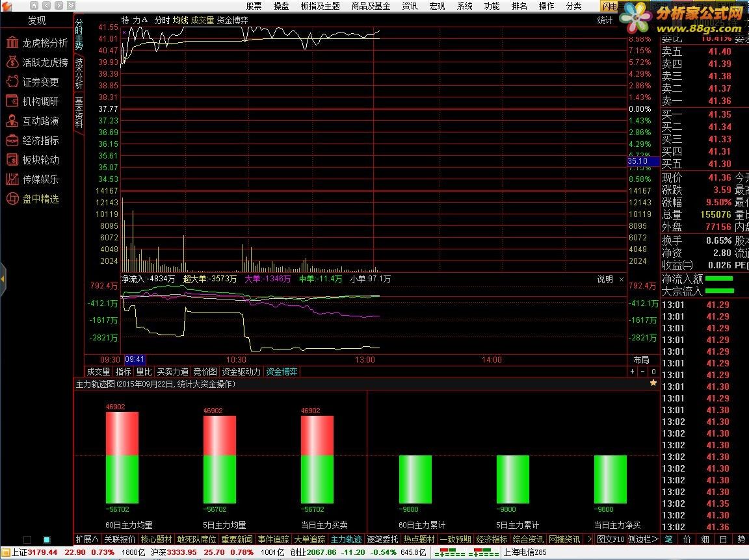The width and height of the screenshot is (749, 560).
Task: Select the 大单追踪 bottom tab
Action: pyautogui.click(x=309, y=539)
